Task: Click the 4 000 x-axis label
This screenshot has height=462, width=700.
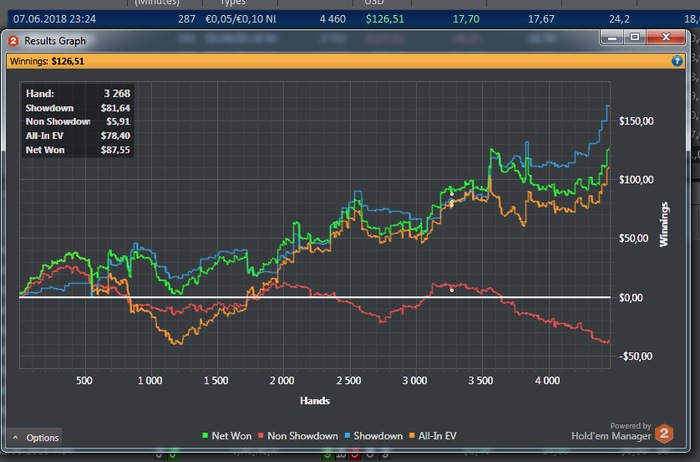Action: pyautogui.click(x=547, y=381)
